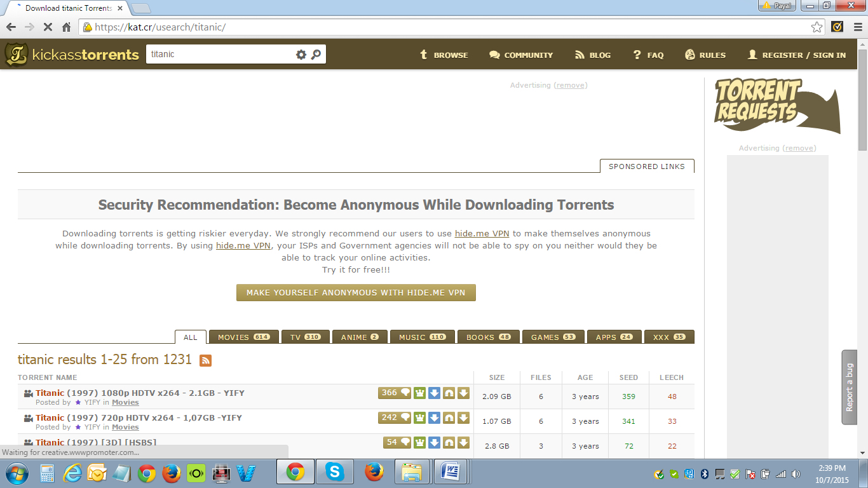Filter results by GAMES tab
This screenshot has width=868, height=488.
click(553, 337)
